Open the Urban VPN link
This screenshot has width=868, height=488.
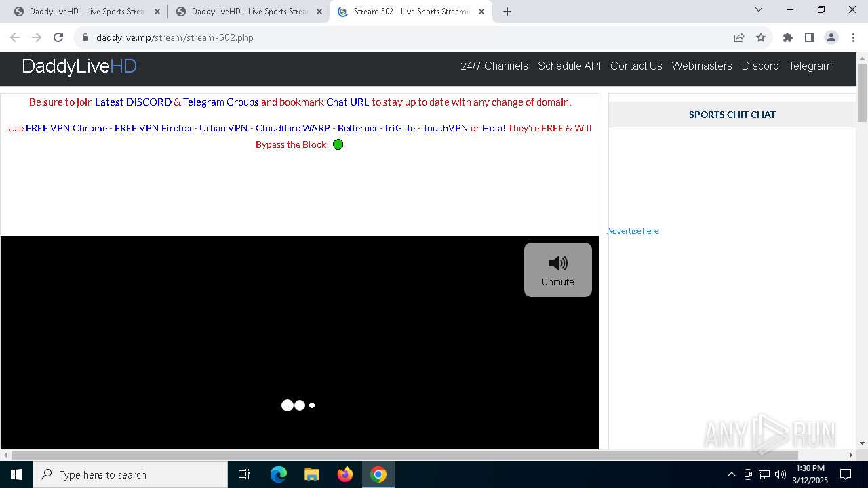tap(223, 128)
